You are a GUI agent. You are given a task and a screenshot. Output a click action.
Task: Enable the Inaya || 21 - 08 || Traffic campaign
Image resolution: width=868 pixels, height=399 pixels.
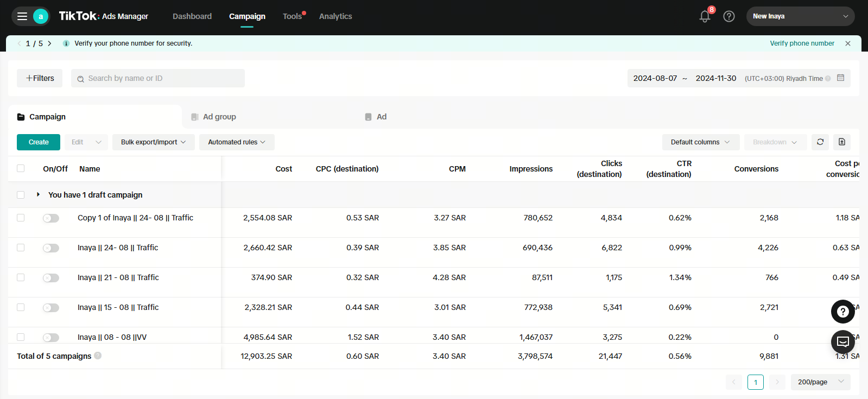pos(51,278)
